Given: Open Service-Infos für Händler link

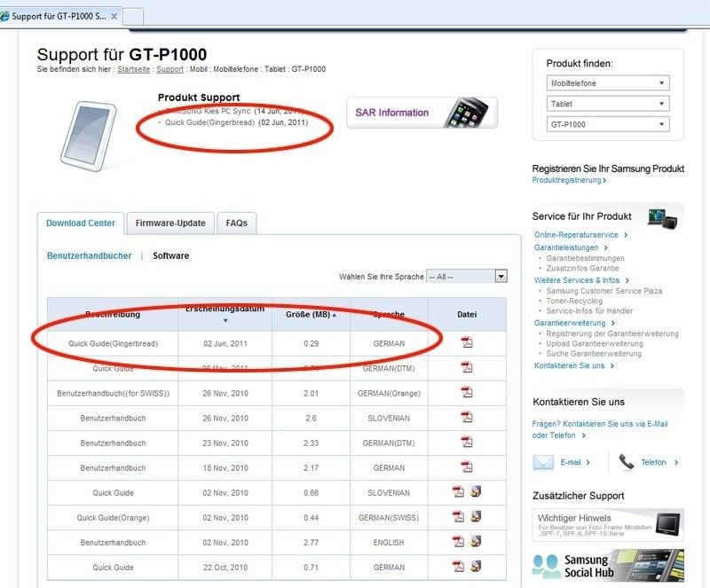Looking at the screenshot, I should coord(589,311).
